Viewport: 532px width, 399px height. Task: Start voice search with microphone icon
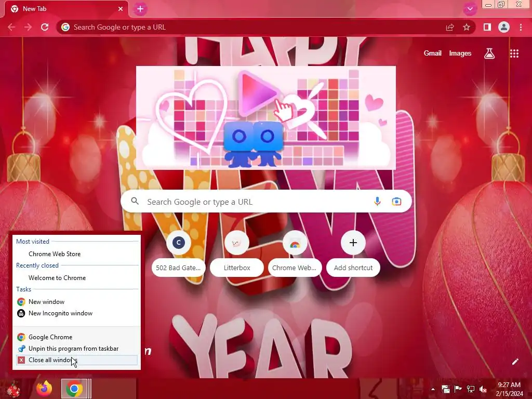(377, 202)
